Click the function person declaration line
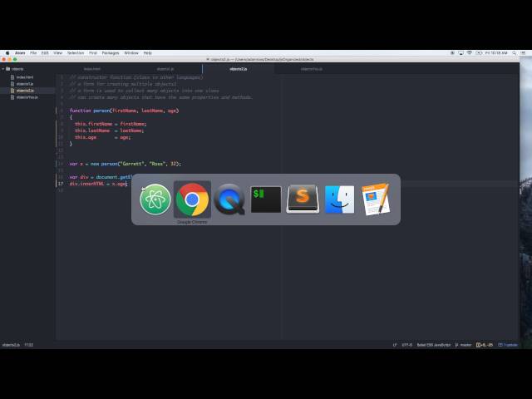Screen dimensions: 532x399 pyautogui.click(x=124, y=111)
